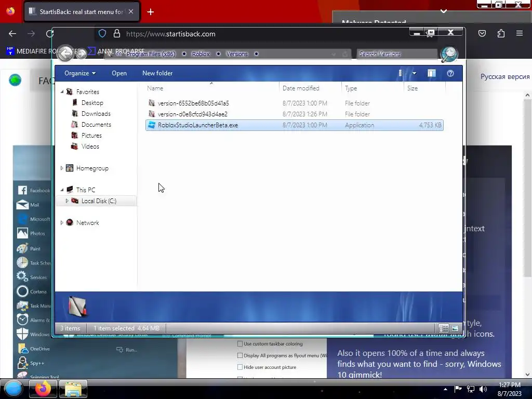Switch to details view status bar icon

click(x=444, y=328)
